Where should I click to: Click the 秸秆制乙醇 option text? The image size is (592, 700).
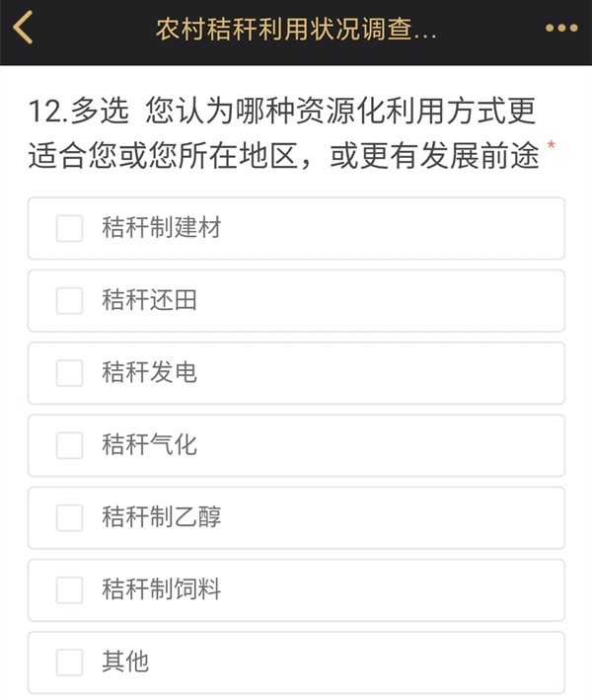(161, 517)
